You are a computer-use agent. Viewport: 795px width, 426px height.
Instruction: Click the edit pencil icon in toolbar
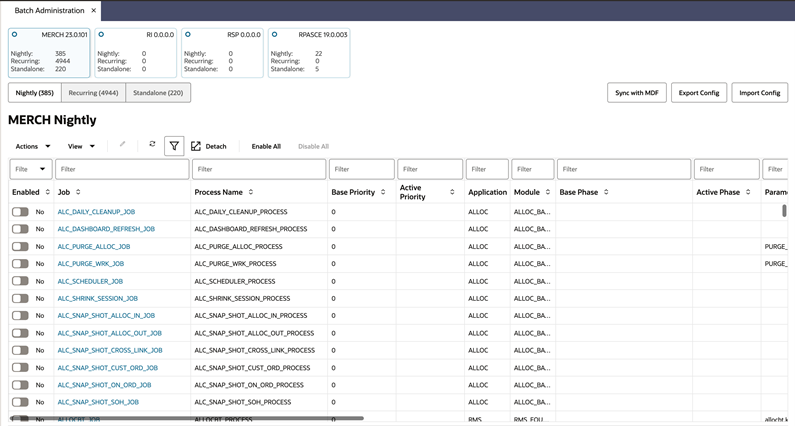tap(122, 144)
